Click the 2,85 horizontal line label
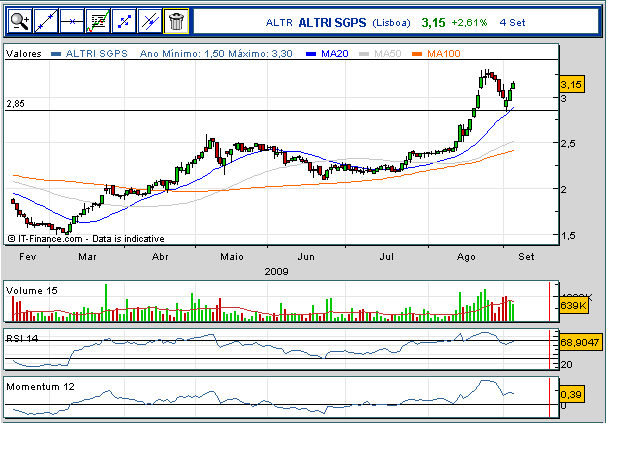 (x=15, y=104)
